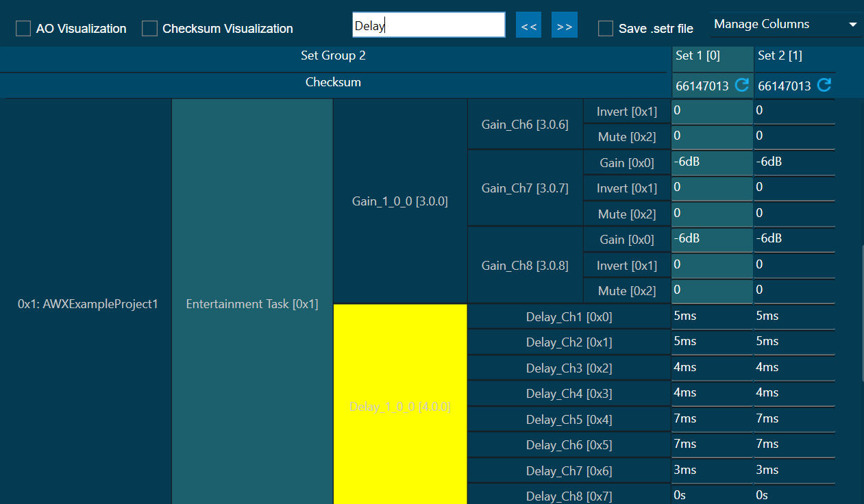Screen dimensions: 864x504
Task: Click Delay_Ch4 [0x3] parameter row
Action: [569, 394]
